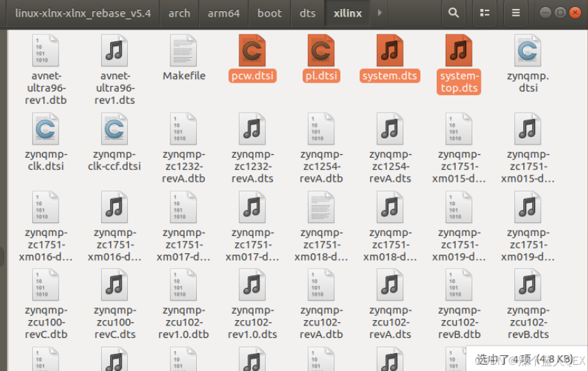Viewport: 588px width, 371px height.
Task: Select the zc1751-xm016 file with binary icon
Action: pyautogui.click(x=46, y=226)
